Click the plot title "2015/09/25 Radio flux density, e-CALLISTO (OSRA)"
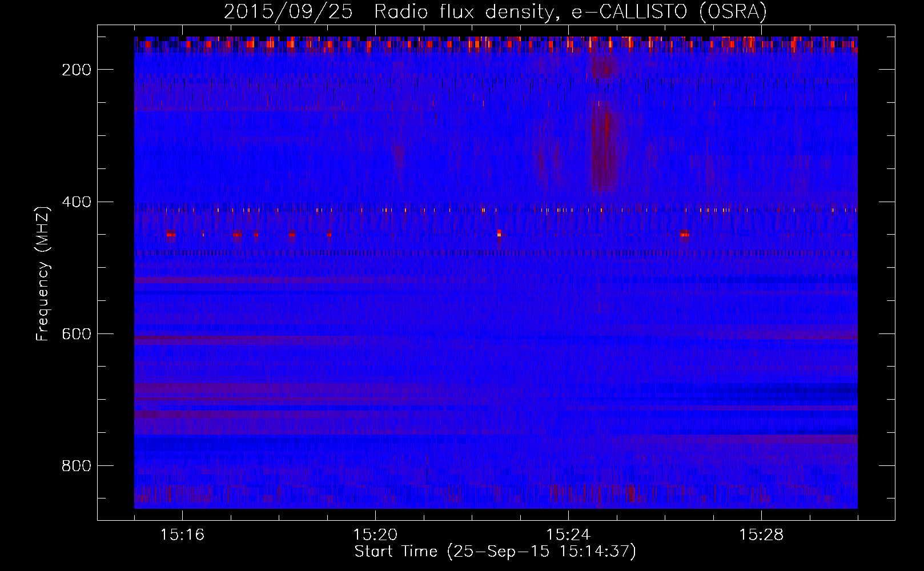Screen dimensions: 924x571 pyautogui.click(x=495, y=11)
